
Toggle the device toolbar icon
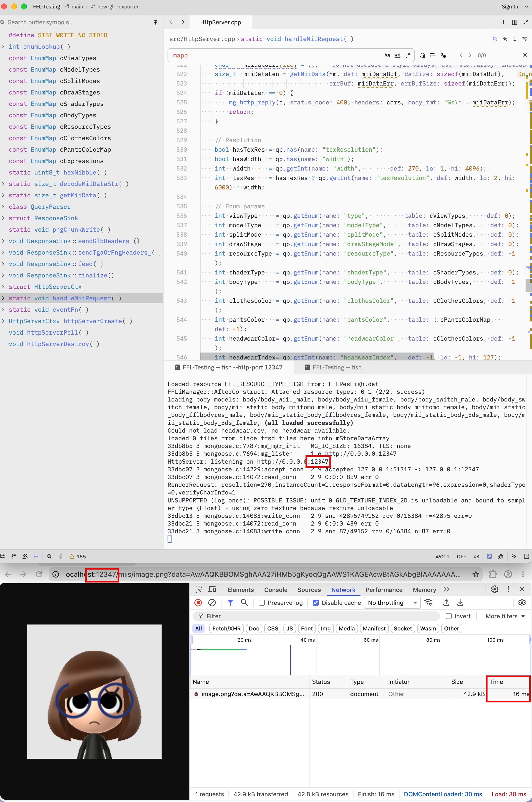[x=212, y=589]
